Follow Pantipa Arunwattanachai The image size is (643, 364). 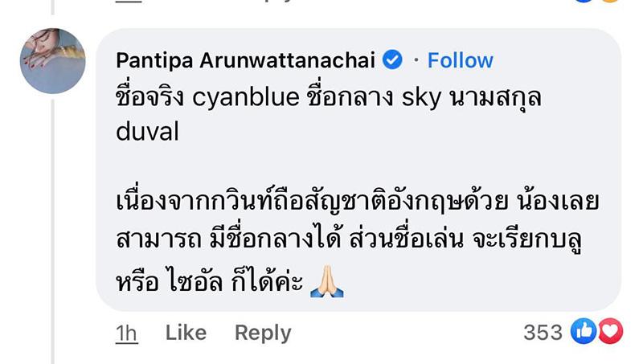(460, 60)
